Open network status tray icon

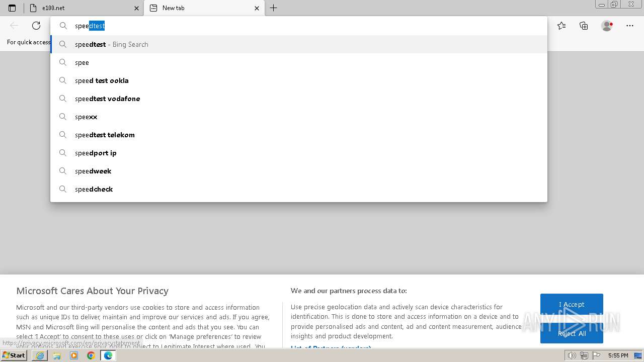click(584, 355)
